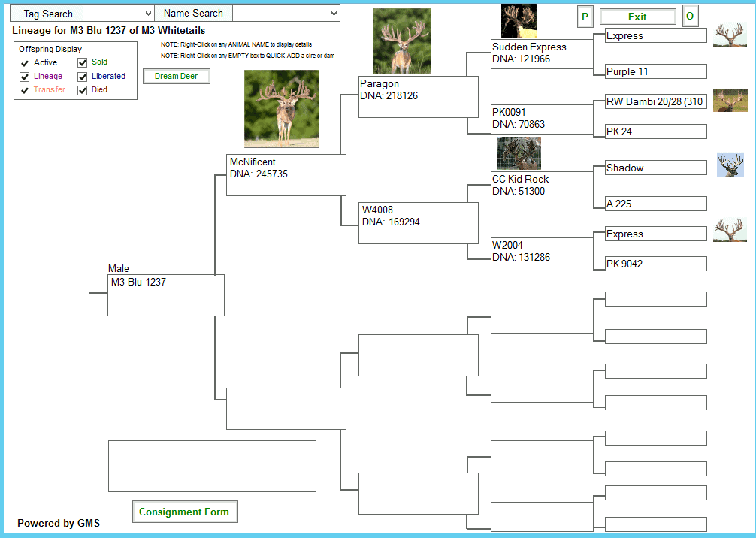Toggle the Liberated checkbox
Viewport: 756px width, 538px height.
(83, 77)
